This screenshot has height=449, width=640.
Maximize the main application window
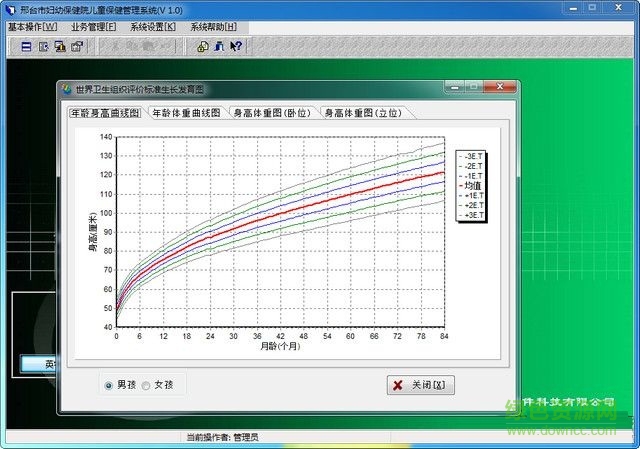(x=593, y=7)
